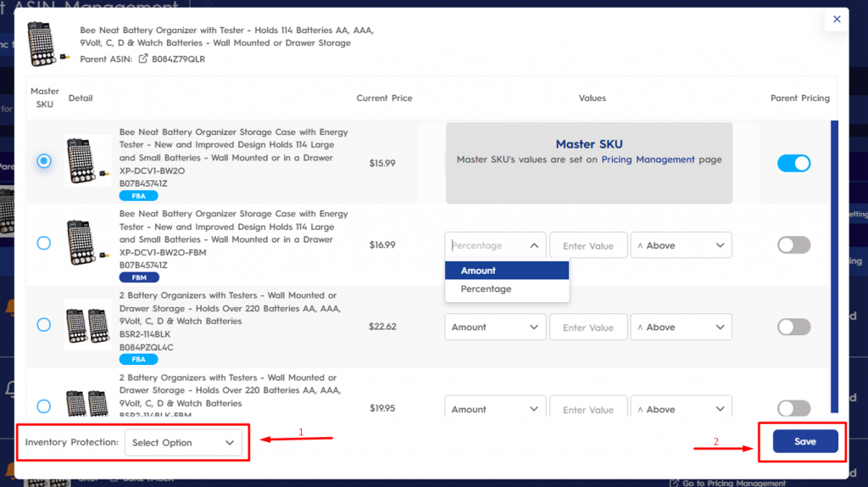Click the dialog's vertical scrollbar
The image size is (868, 487).
tap(834, 266)
